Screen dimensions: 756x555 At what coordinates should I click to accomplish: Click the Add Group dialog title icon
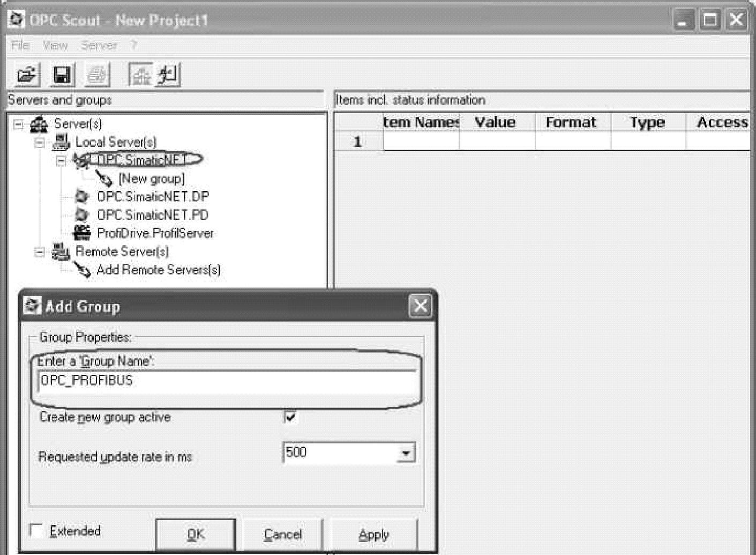click(33, 306)
